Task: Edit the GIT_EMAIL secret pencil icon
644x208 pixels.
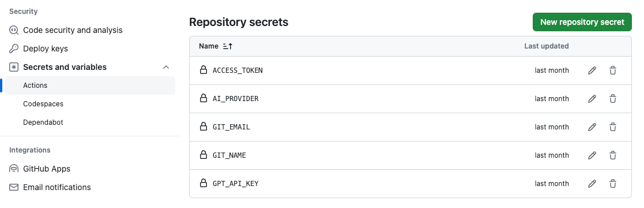Action: coord(592,127)
